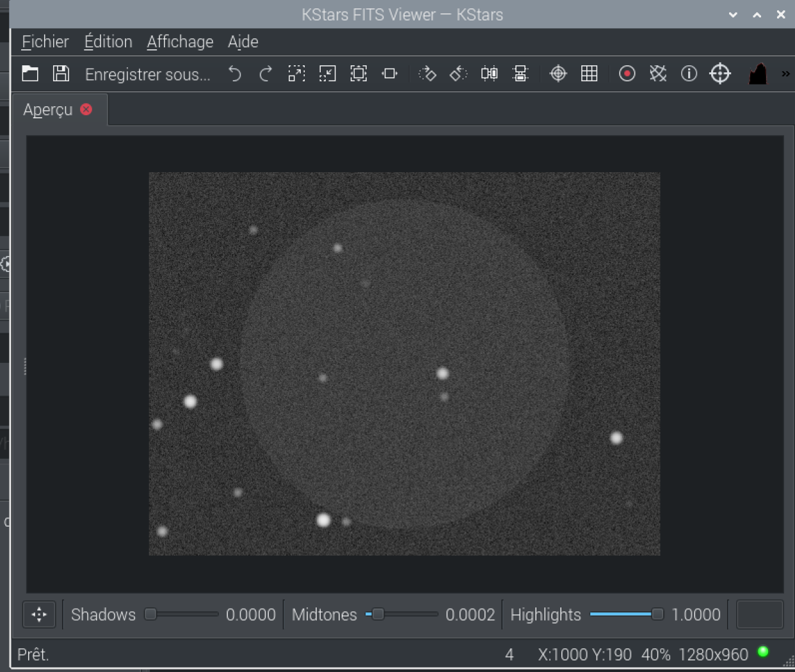Screen dimensions: 795x672
Task: Click the Highlights slider handle
Action: pos(657,614)
